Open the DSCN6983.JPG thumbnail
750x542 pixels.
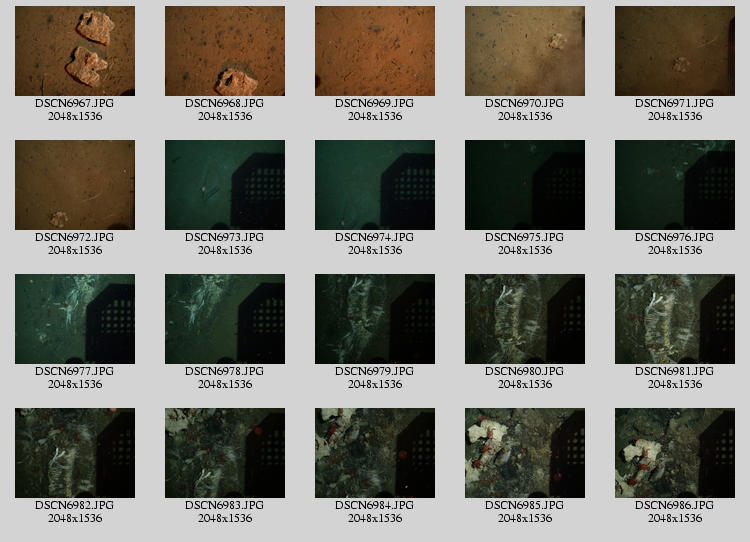(225, 453)
